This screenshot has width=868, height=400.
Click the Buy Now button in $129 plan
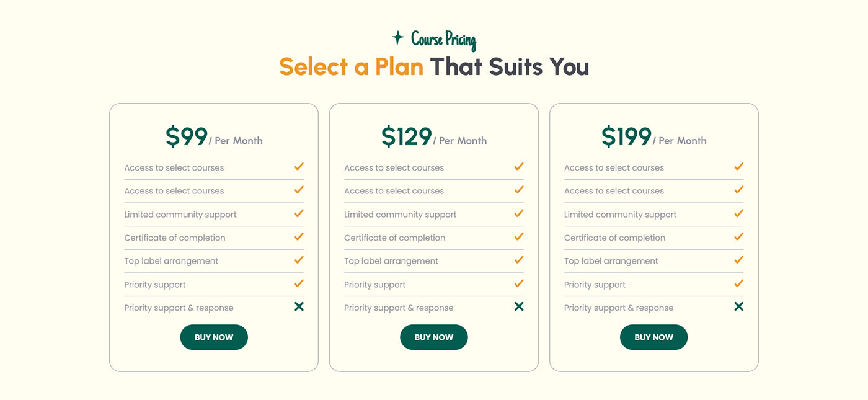(434, 337)
